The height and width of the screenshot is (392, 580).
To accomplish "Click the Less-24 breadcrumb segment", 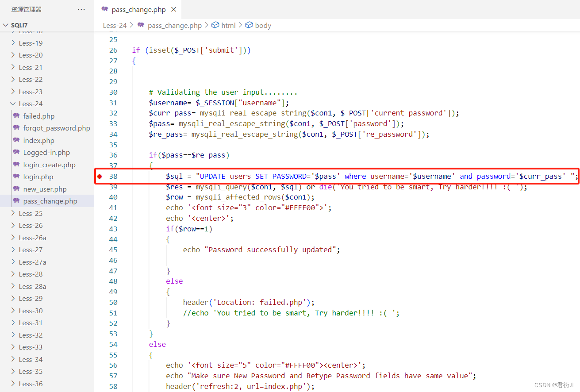I will (115, 25).
